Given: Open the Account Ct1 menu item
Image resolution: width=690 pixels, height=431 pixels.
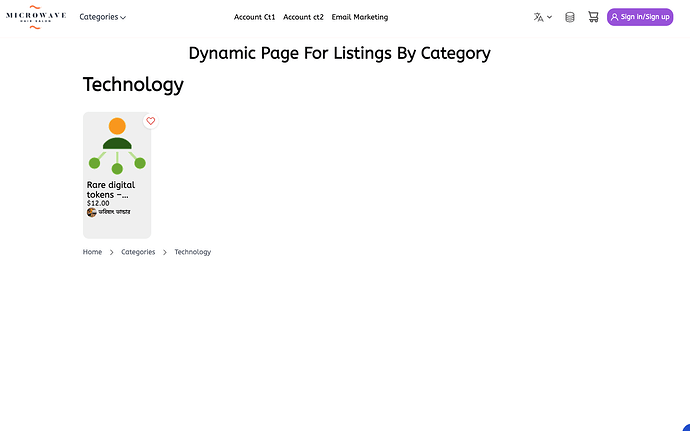Looking at the screenshot, I should tap(254, 17).
